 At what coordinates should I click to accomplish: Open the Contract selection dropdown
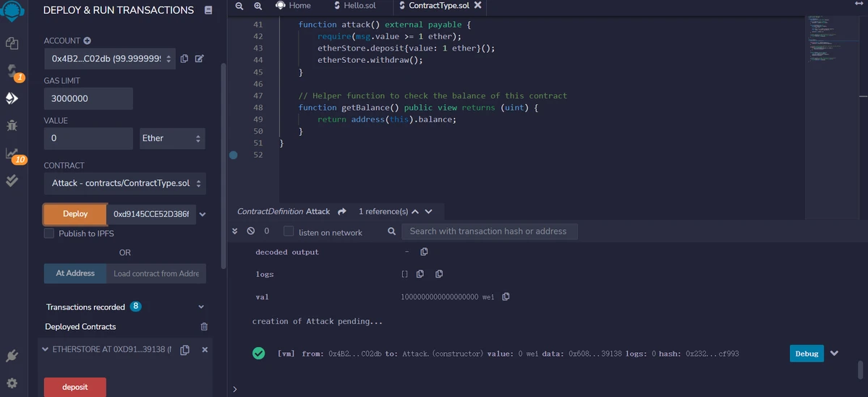(124, 184)
